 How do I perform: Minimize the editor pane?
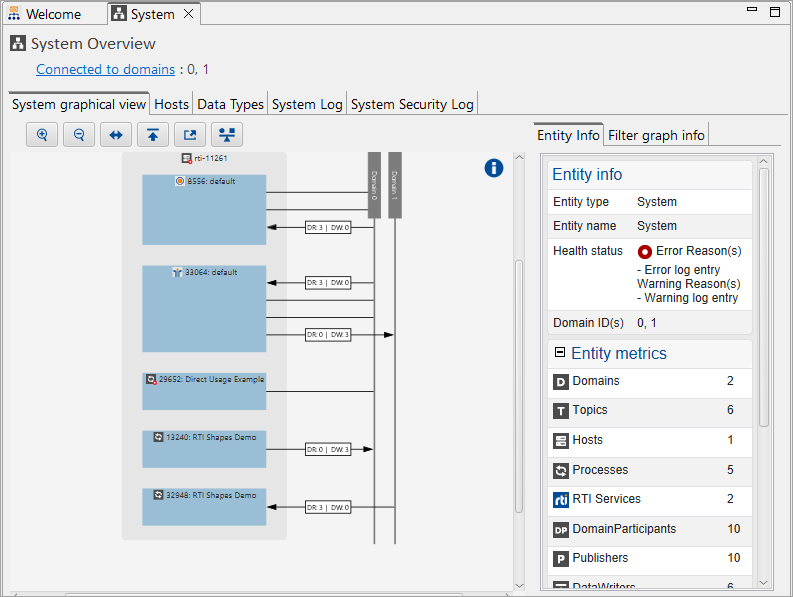pos(752,10)
